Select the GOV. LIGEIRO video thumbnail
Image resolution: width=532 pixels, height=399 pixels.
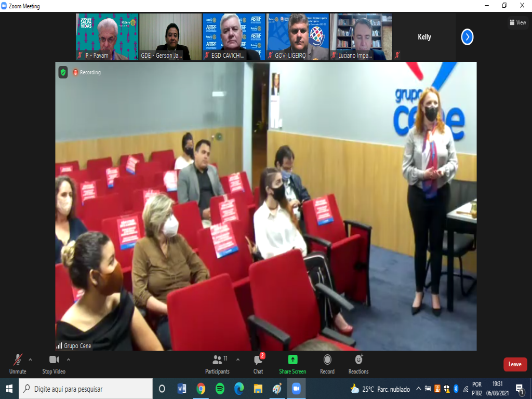[x=298, y=36]
